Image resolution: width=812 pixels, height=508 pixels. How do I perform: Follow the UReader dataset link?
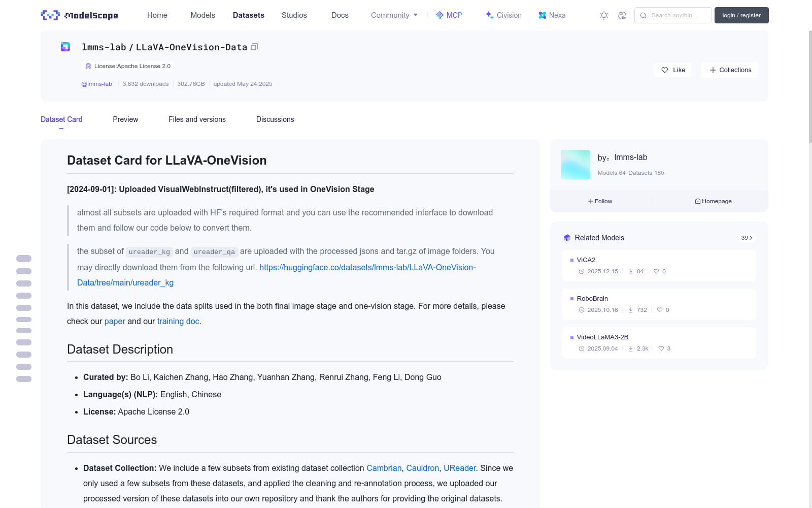(x=460, y=468)
